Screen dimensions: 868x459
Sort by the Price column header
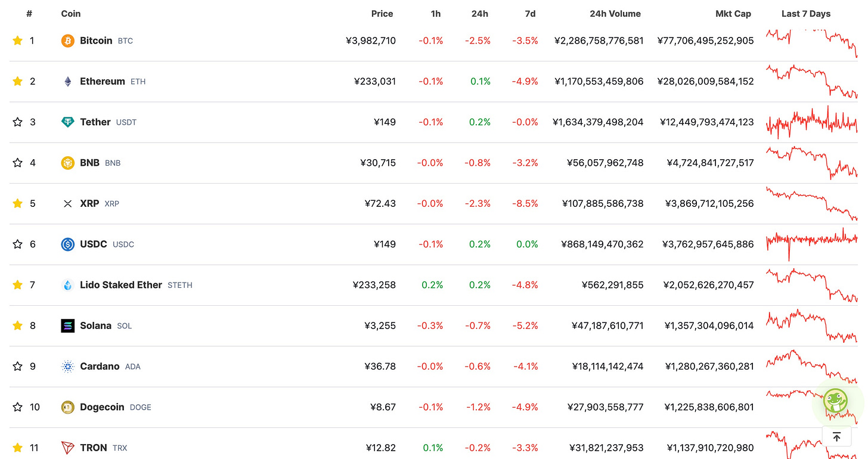pyautogui.click(x=382, y=14)
